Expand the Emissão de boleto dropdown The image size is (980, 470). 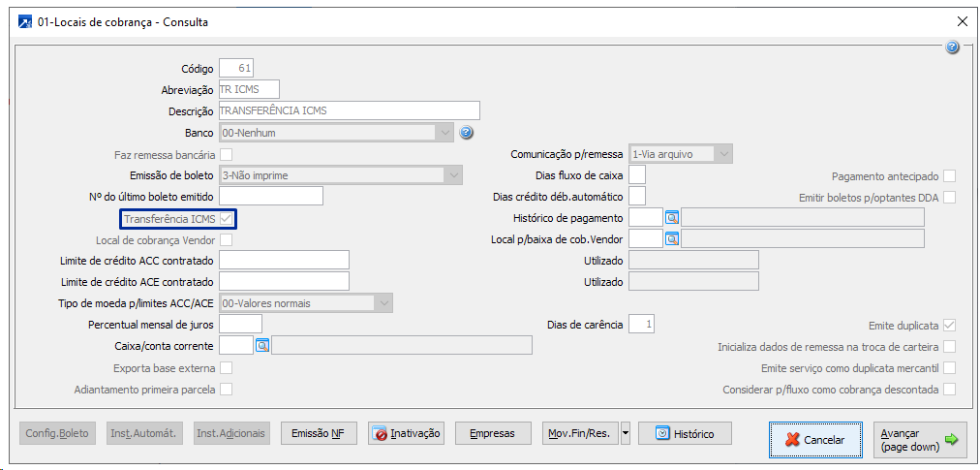tap(452, 175)
